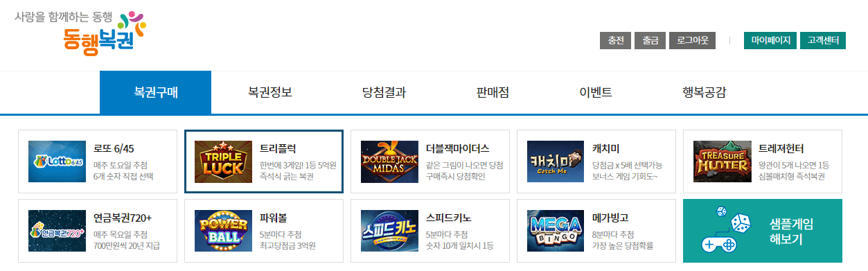Click the text 6개 숫자 직접 선택
Viewport: 868px width, 271px height.
[123, 176]
